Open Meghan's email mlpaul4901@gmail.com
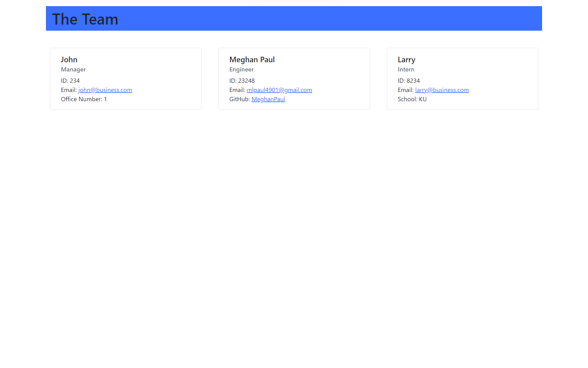This screenshot has height=368, width=588. pos(279,90)
